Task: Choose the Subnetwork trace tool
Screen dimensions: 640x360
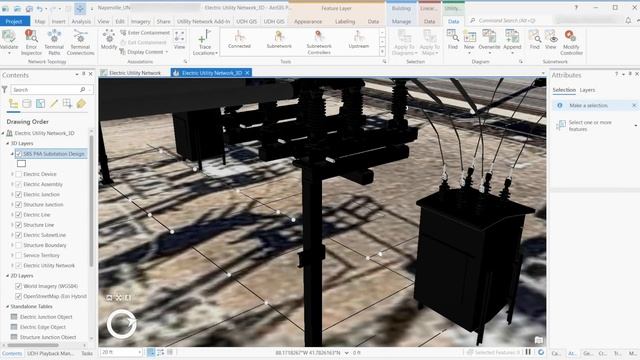Action: click(279, 40)
